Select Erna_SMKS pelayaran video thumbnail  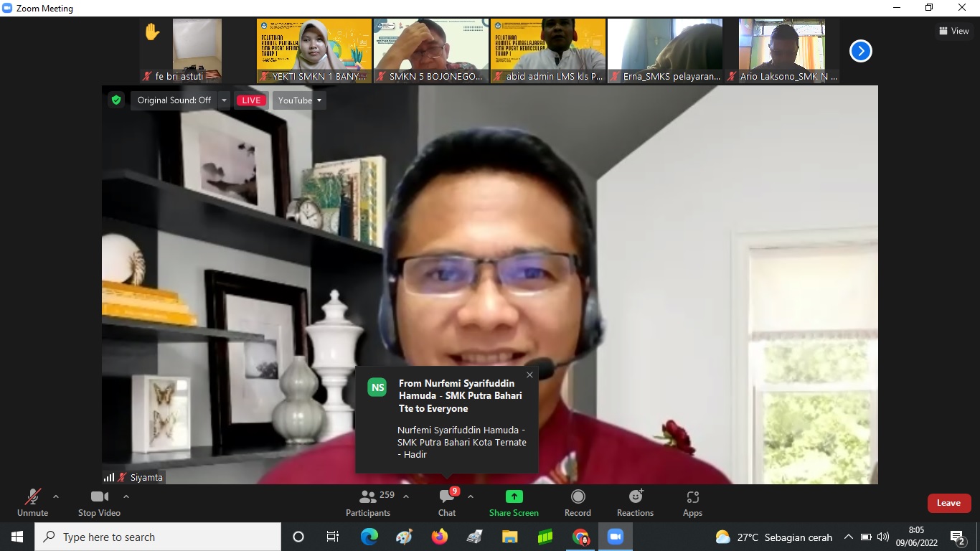pyautogui.click(x=665, y=51)
